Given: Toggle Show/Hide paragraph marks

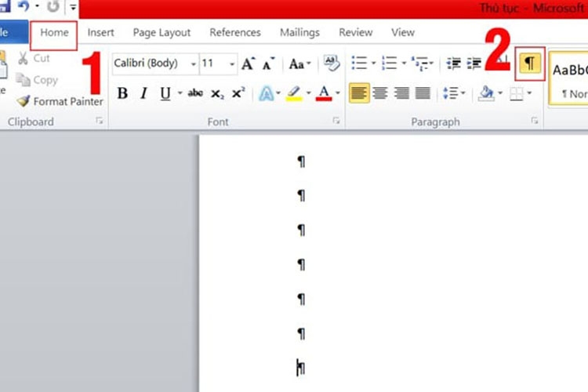Looking at the screenshot, I should point(529,64).
